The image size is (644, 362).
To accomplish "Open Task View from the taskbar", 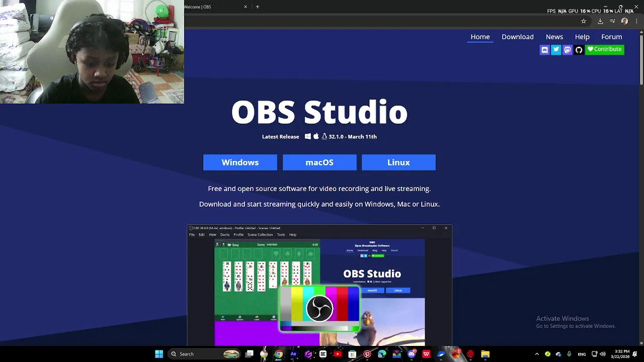I will pyautogui.click(x=250, y=354).
